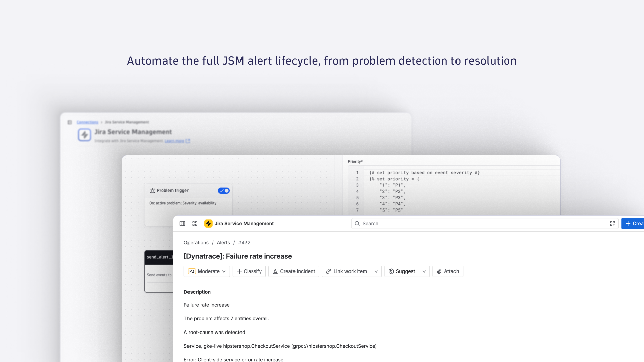Image resolution: width=644 pixels, height=362 pixels.
Task: Click the gke-live hipstershop.CheckoutService line
Action: tap(280, 346)
